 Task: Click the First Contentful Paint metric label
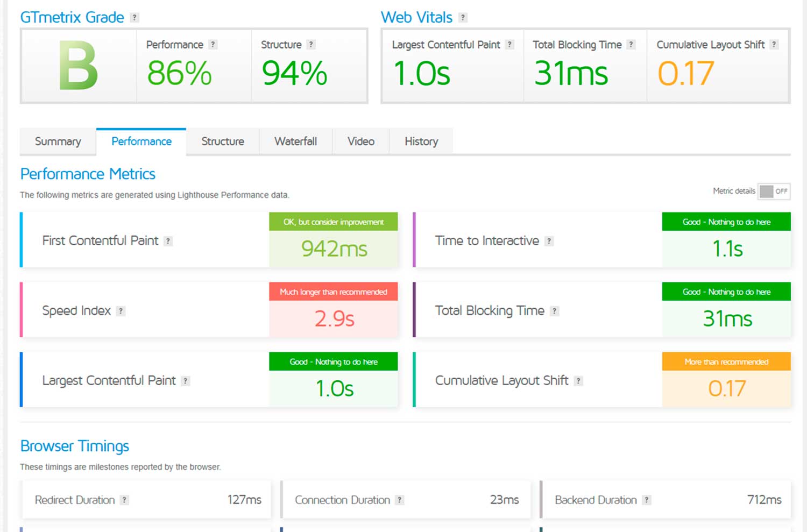pos(101,241)
